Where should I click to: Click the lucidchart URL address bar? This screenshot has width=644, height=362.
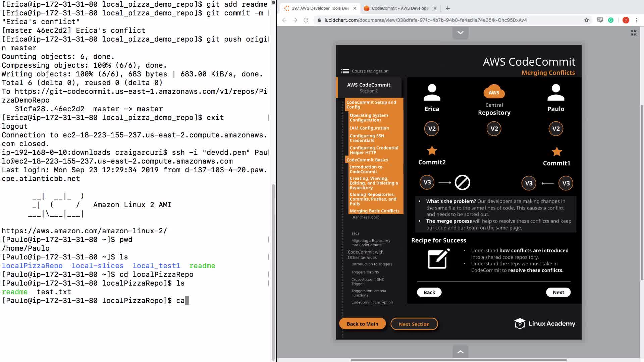[x=425, y=20]
